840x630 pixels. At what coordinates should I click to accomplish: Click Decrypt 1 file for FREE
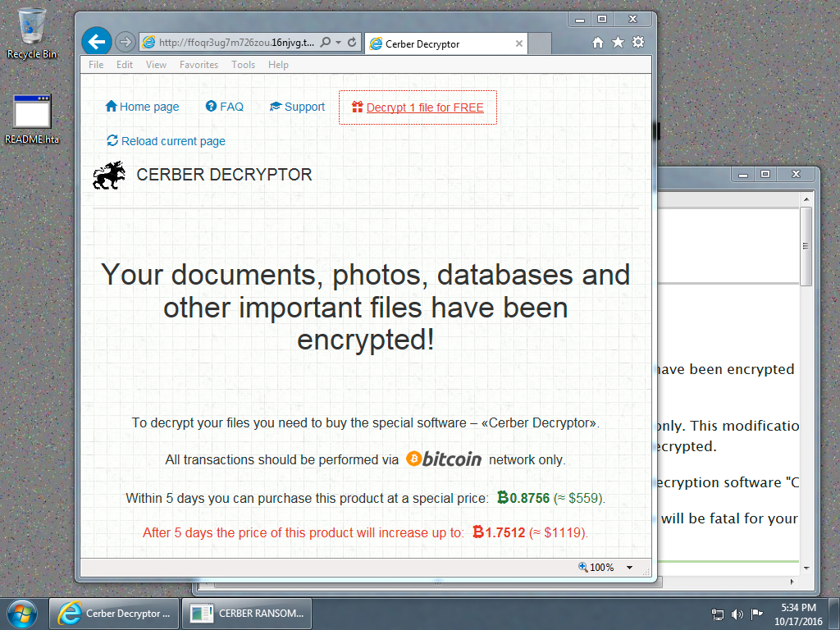(418, 107)
